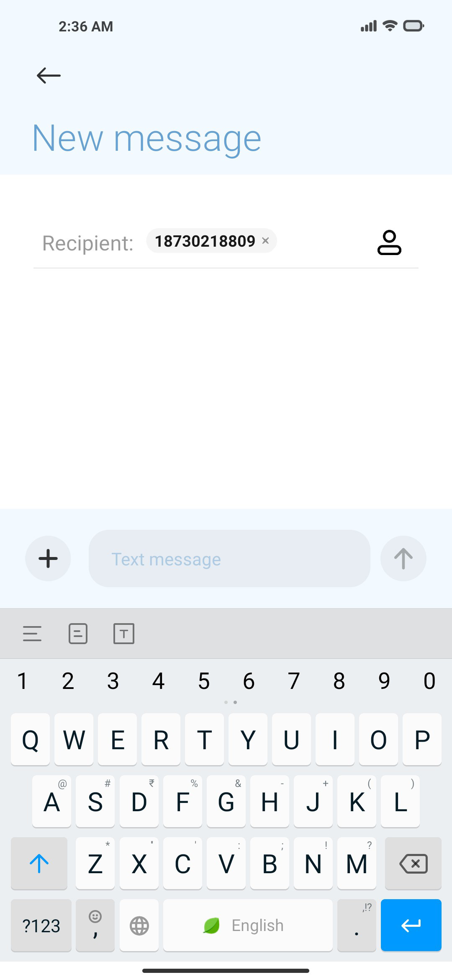
Task: Go back using the arrow icon
Action: coord(49,75)
